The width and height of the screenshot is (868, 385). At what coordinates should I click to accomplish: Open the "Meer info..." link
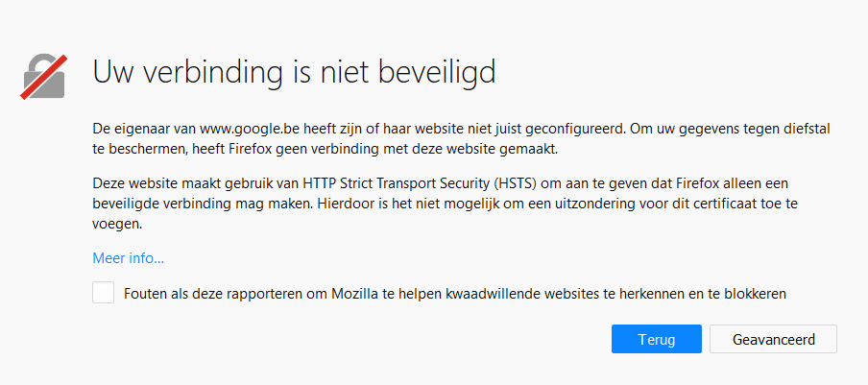[129, 258]
